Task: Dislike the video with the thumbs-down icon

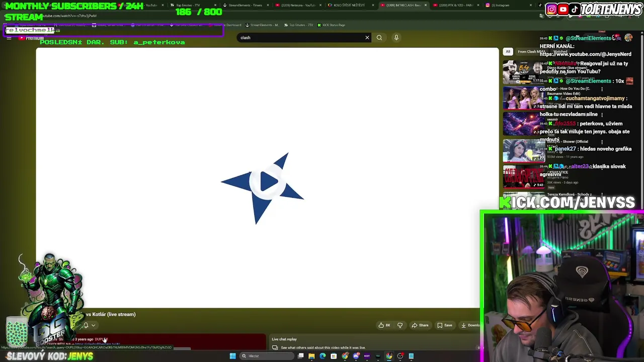Action: 400,325
